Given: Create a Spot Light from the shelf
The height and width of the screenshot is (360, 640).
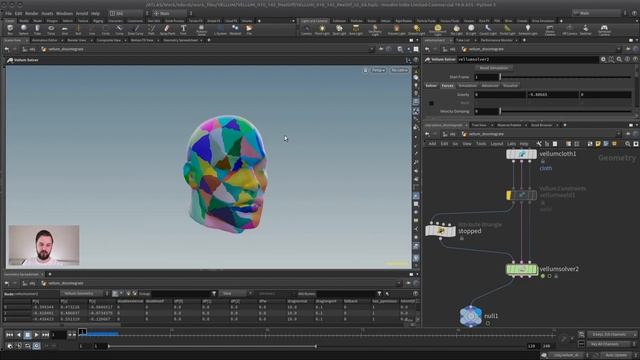Looking at the screenshot, I should (x=339, y=29).
